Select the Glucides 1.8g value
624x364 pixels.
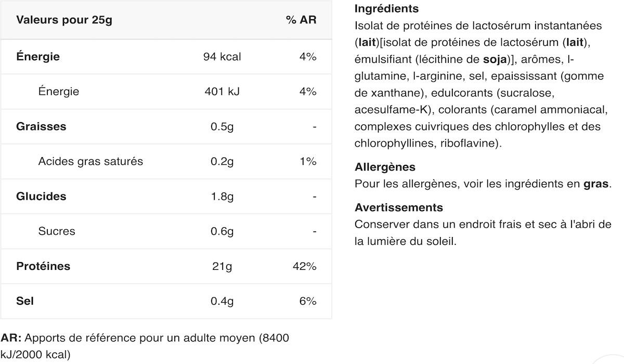point(222,196)
